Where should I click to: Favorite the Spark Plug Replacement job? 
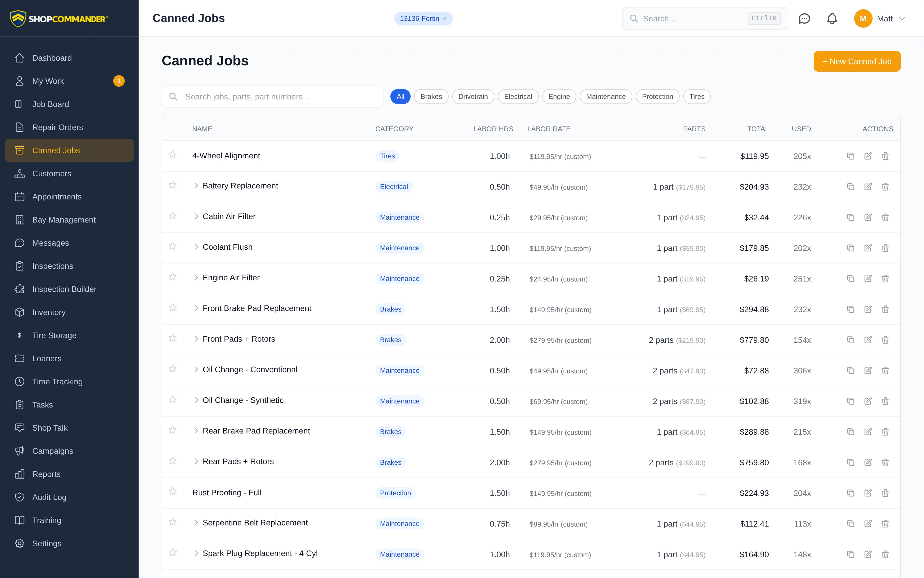(173, 552)
